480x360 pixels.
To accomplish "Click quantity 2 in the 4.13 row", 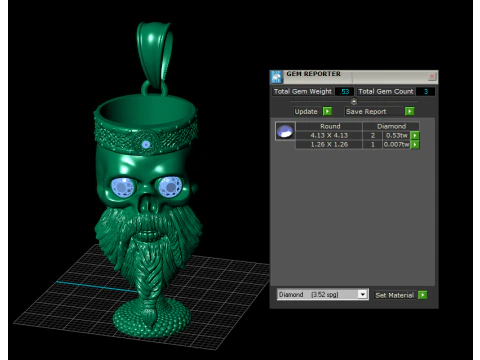I will click(373, 135).
